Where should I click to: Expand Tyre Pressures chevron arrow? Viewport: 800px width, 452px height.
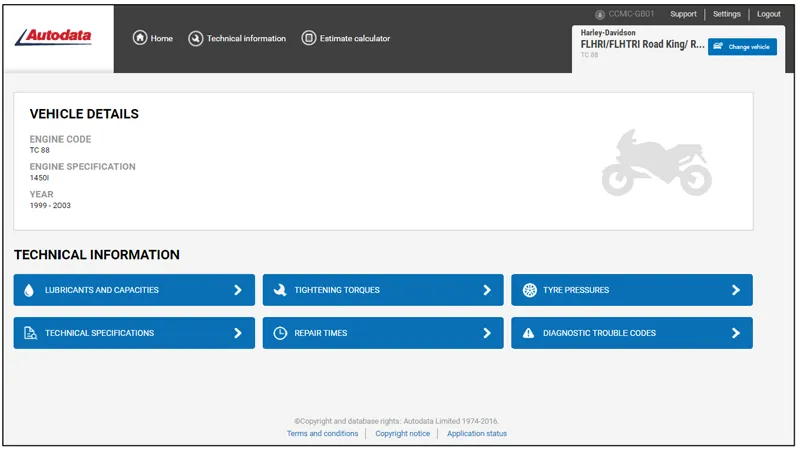pos(735,290)
